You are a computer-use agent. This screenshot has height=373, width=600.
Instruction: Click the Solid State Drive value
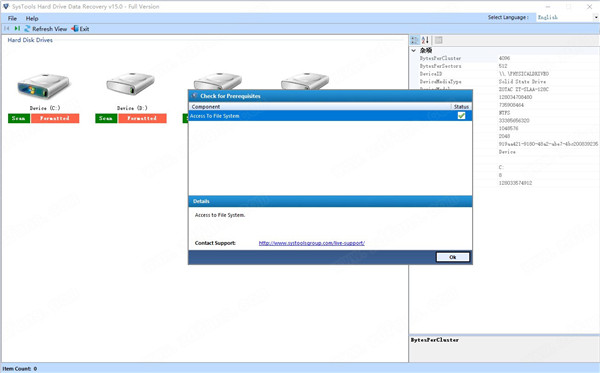tap(522, 82)
